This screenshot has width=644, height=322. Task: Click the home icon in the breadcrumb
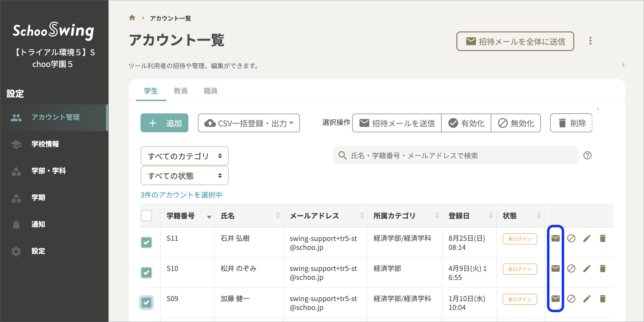[132, 17]
